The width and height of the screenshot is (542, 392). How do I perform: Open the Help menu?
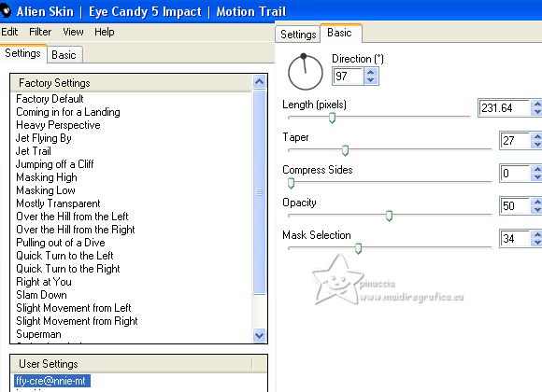tap(105, 32)
